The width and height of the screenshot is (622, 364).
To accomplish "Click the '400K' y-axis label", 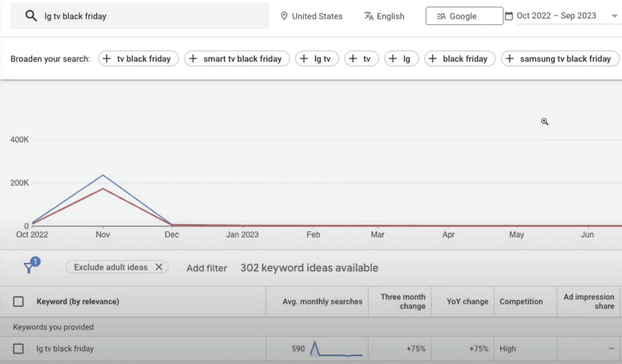I will coord(20,140).
